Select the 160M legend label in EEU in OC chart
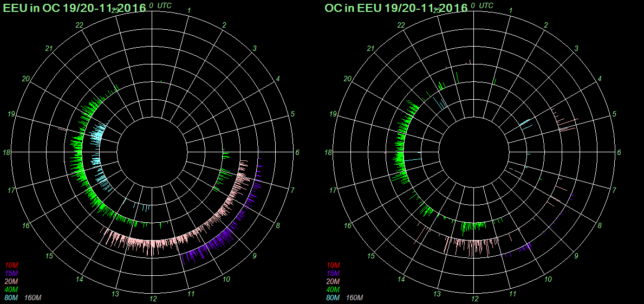The height and width of the screenshot is (304, 644). coord(33,298)
